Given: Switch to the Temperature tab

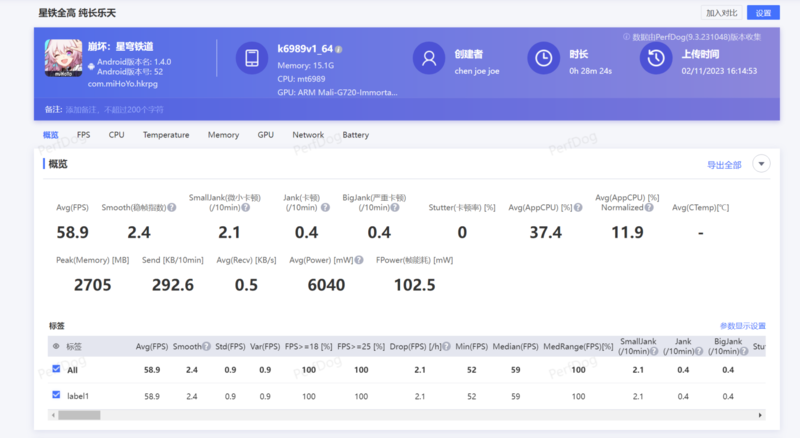Looking at the screenshot, I should 165,134.
